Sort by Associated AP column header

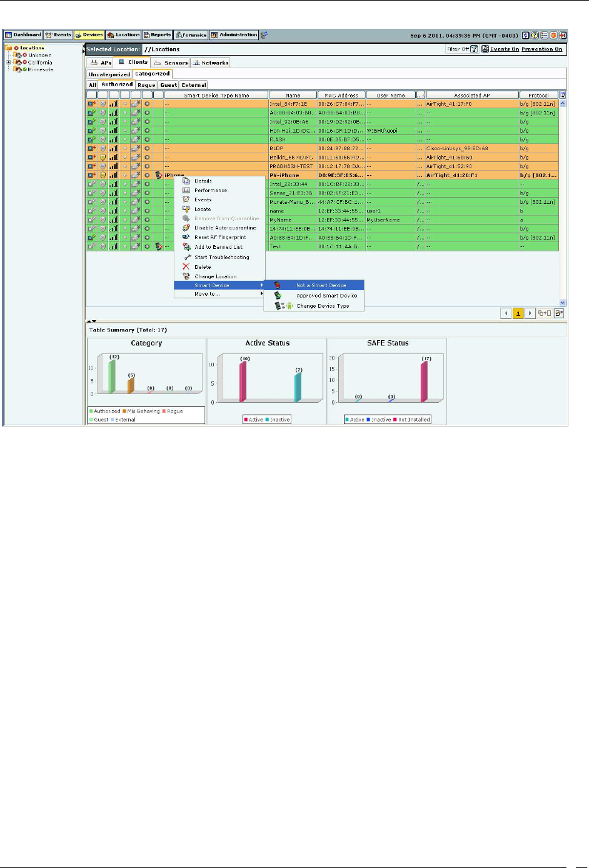[472, 96]
